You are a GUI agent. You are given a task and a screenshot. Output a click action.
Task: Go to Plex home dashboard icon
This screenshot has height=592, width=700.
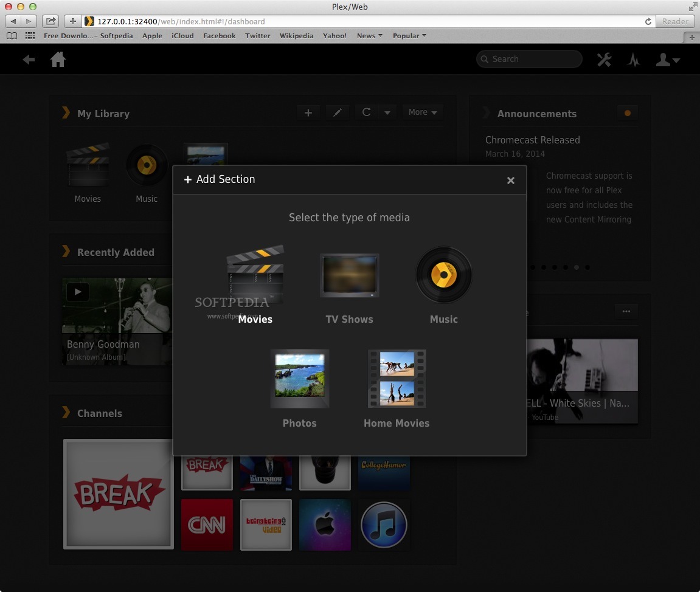[x=58, y=59]
